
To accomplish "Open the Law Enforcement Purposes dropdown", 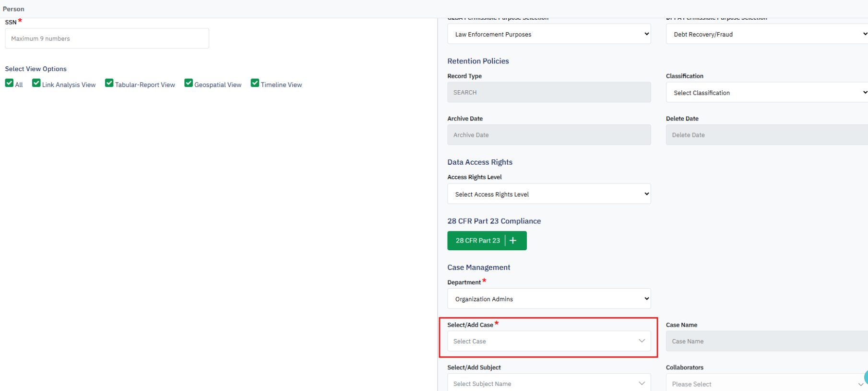I will [548, 34].
